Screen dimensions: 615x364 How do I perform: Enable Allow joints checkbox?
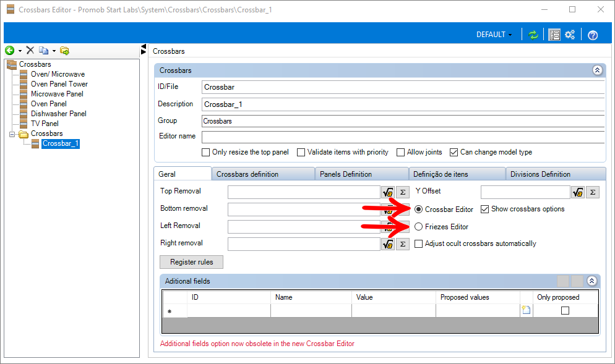coord(400,153)
